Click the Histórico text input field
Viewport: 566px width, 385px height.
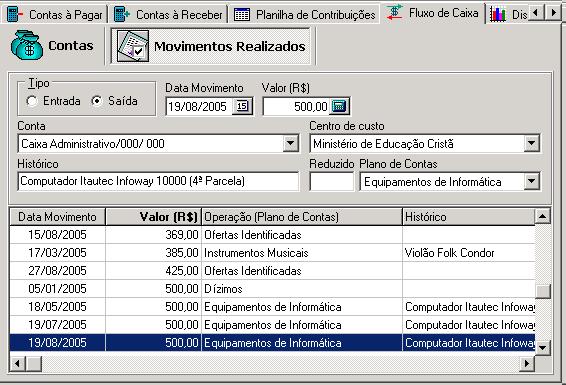pos(158,181)
